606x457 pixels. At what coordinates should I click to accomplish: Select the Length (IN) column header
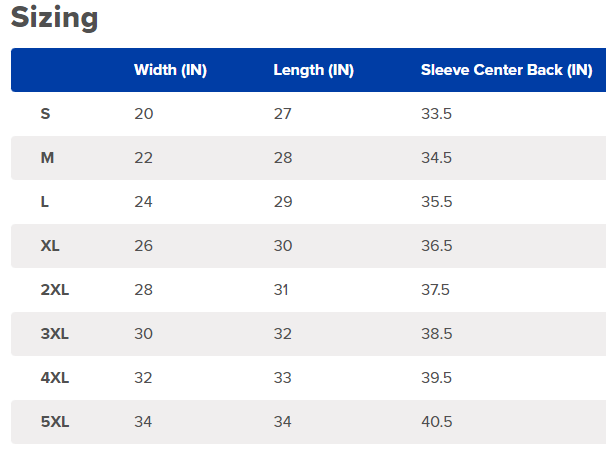[x=313, y=70]
